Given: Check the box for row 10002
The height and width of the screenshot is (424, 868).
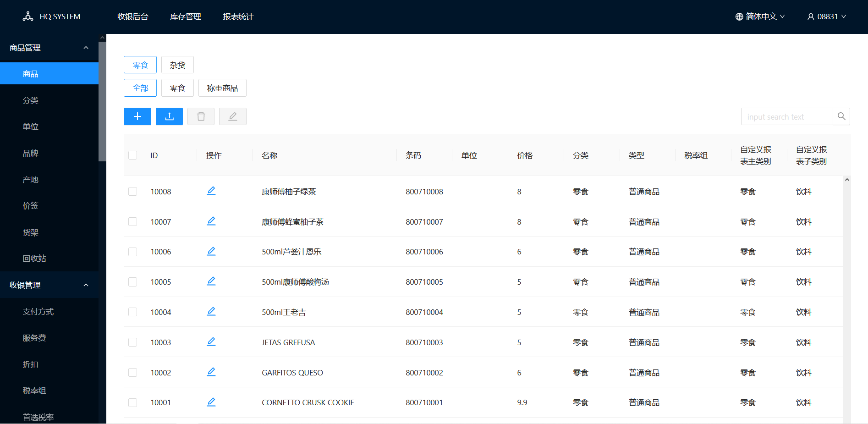Looking at the screenshot, I should tap(133, 372).
